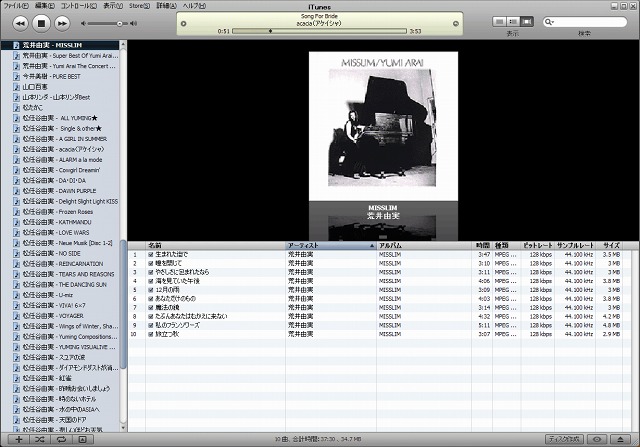Click icon of NO SIDE playlist
This screenshot has width=640, height=447.
point(16,253)
